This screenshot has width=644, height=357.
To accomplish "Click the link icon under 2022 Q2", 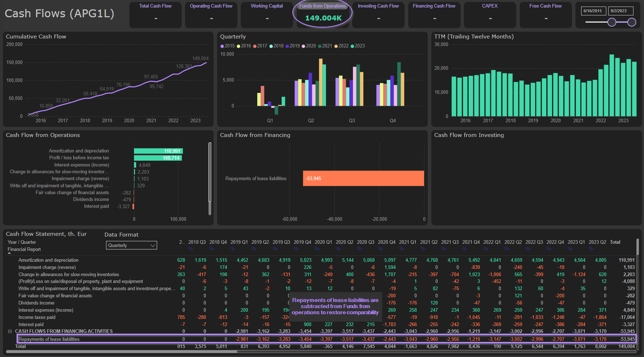I will point(506,249).
